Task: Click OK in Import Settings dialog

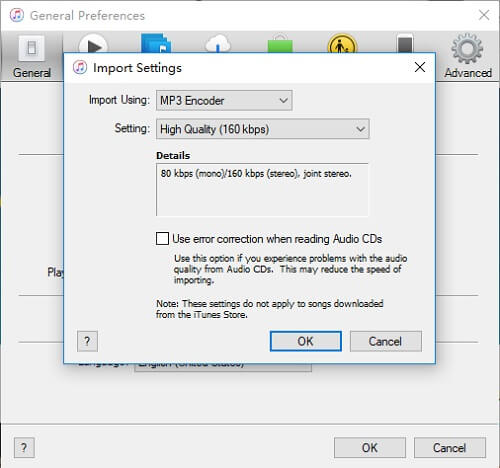Action: tap(306, 341)
